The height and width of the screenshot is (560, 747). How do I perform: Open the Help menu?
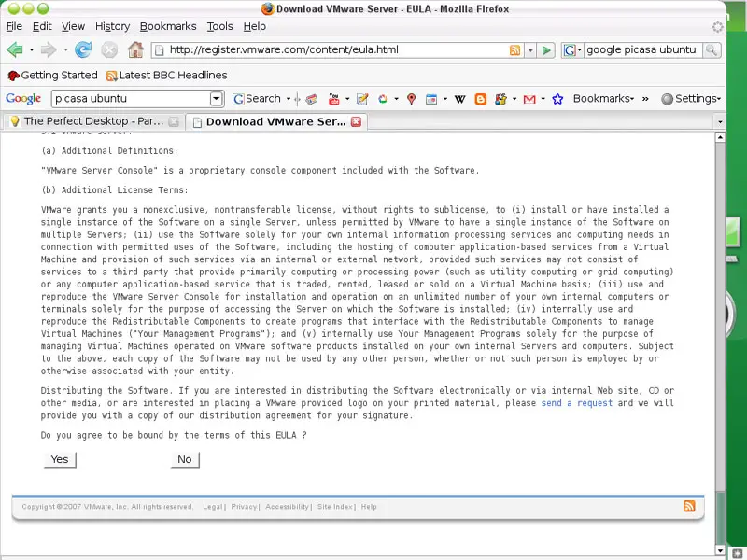coord(254,27)
